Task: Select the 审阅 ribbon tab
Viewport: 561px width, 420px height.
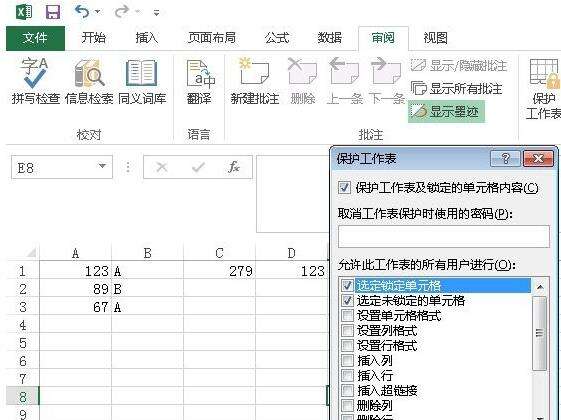Action: click(383, 38)
